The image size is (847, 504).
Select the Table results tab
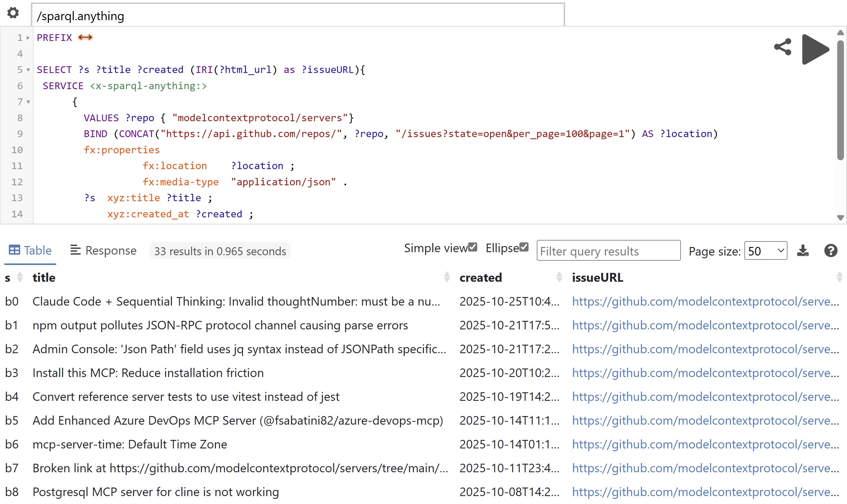[30, 251]
